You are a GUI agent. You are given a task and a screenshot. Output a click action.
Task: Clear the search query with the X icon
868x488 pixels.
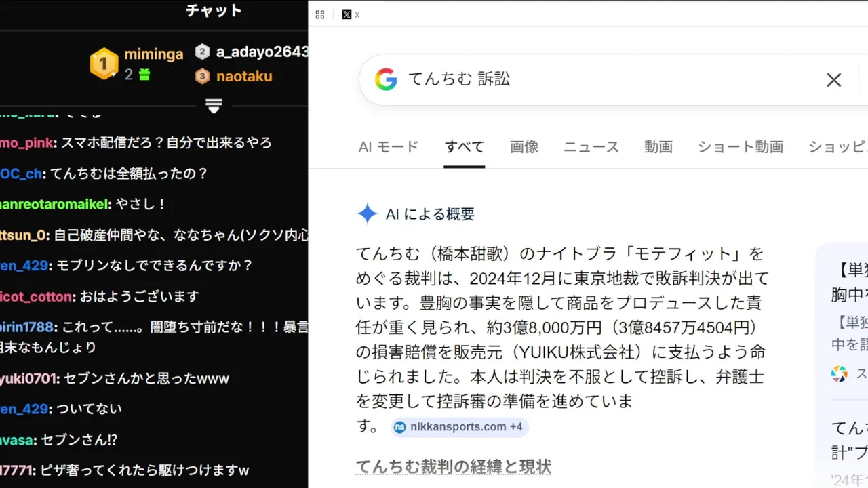click(833, 80)
